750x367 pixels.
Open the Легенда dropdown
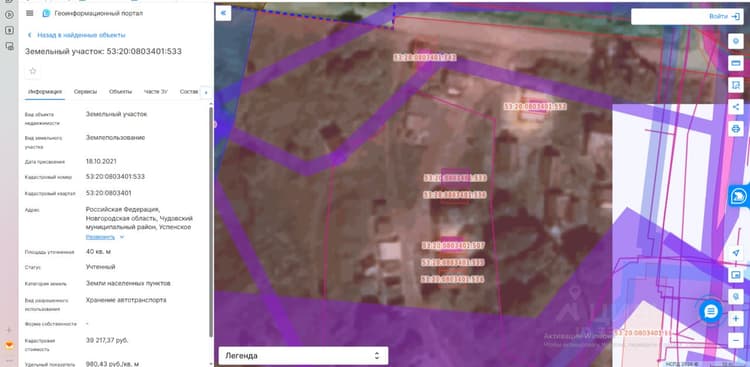(303, 356)
